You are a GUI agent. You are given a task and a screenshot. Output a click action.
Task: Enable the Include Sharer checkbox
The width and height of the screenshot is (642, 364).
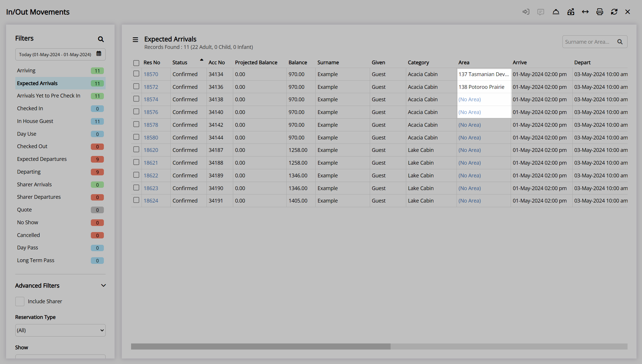click(x=20, y=302)
